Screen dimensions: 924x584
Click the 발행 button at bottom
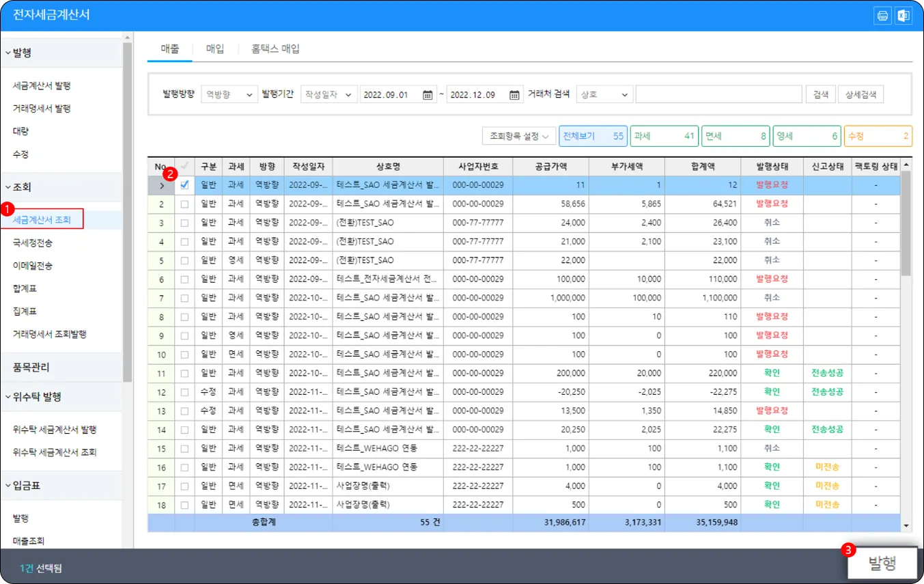point(882,564)
